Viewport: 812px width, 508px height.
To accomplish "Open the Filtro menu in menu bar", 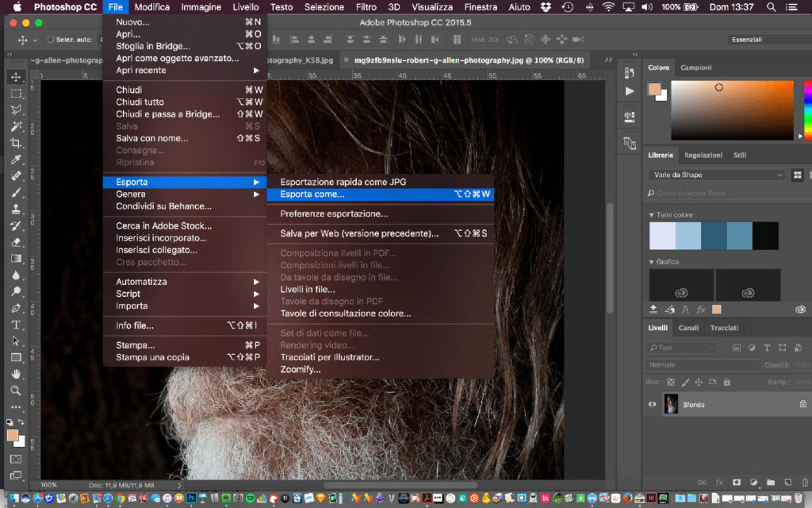I will [366, 7].
